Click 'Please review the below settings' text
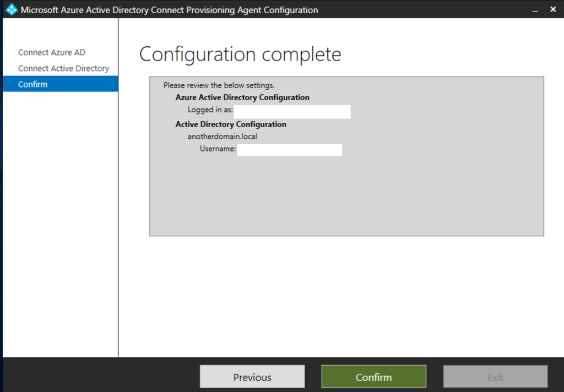Screen dimensions: 564x392 click(x=219, y=85)
